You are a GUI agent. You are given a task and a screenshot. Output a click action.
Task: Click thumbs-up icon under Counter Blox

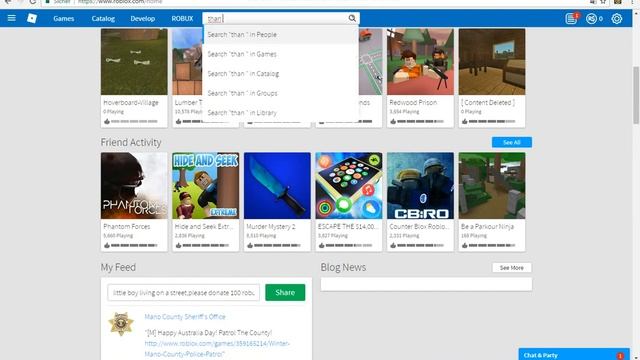click(393, 245)
